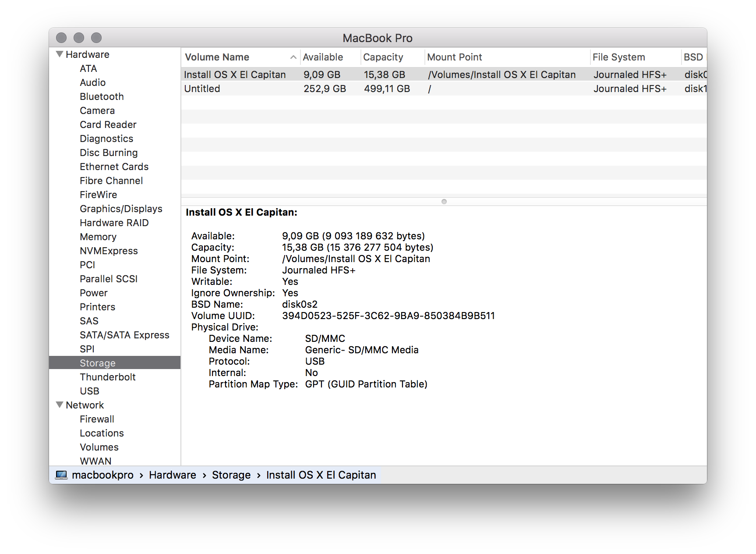The width and height of the screenshot is (756, 554).
Task: Click the Generic- SD/MMC Media value
Action: [x=362, y=350]
